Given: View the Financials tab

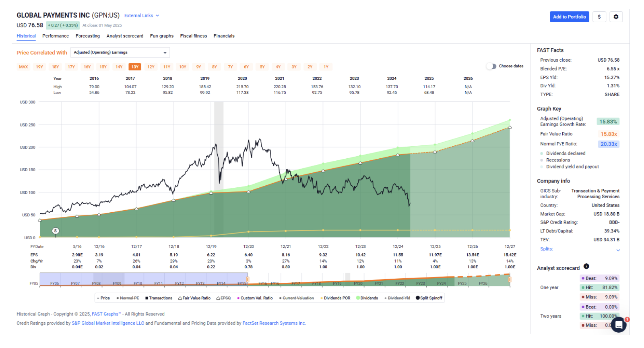Looking at the screenshot, I should [224, 36].
